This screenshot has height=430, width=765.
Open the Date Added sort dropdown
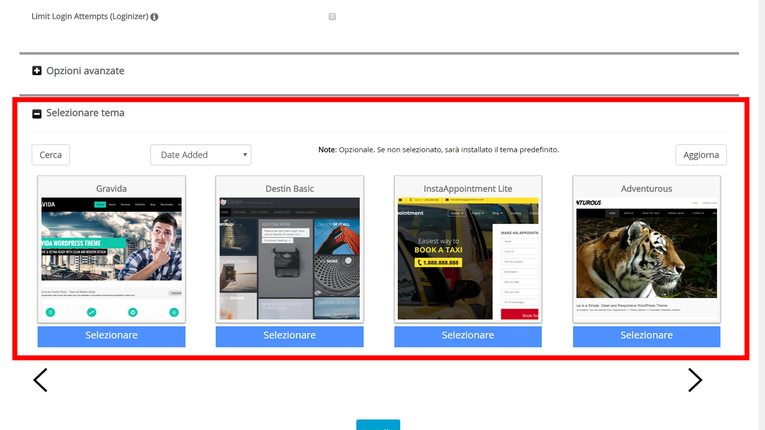tap(201, 155)
